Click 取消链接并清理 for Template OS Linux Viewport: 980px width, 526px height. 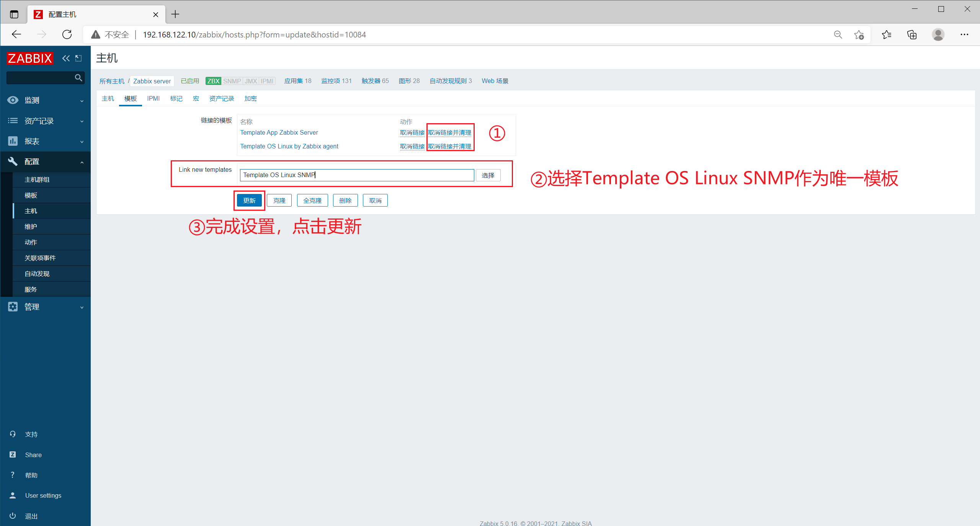point(449,146)
